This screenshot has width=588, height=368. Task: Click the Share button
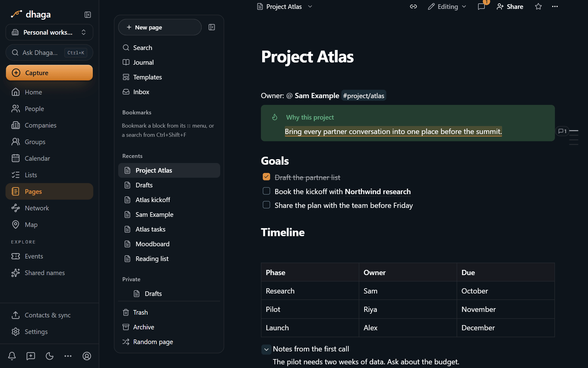(x=510, y=6)
